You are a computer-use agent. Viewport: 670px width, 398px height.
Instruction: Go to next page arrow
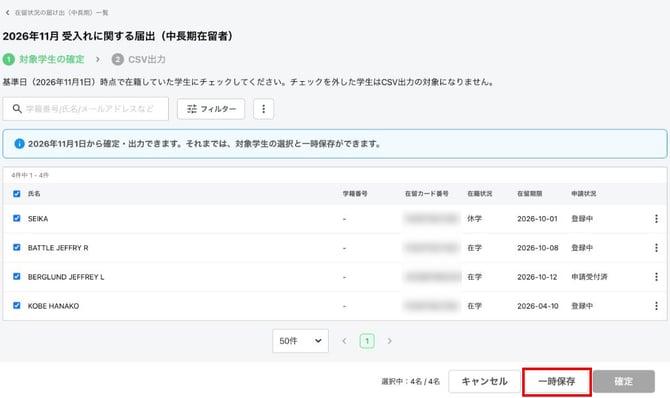click(x=389, y=341)
